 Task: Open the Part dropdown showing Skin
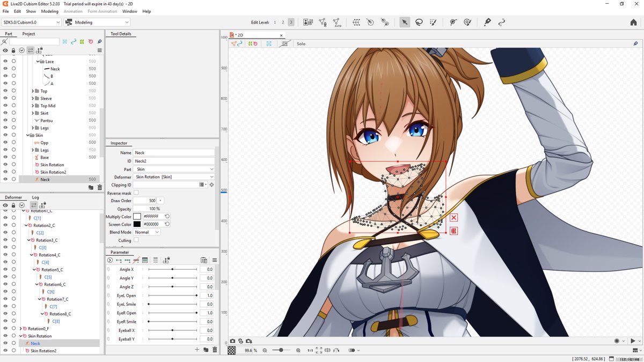click(174, 169)
